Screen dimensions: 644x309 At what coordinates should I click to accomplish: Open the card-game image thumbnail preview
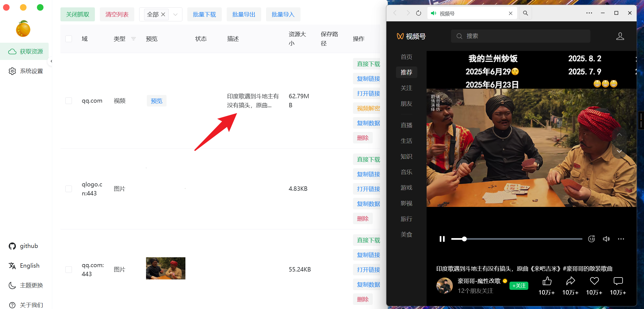165,268
